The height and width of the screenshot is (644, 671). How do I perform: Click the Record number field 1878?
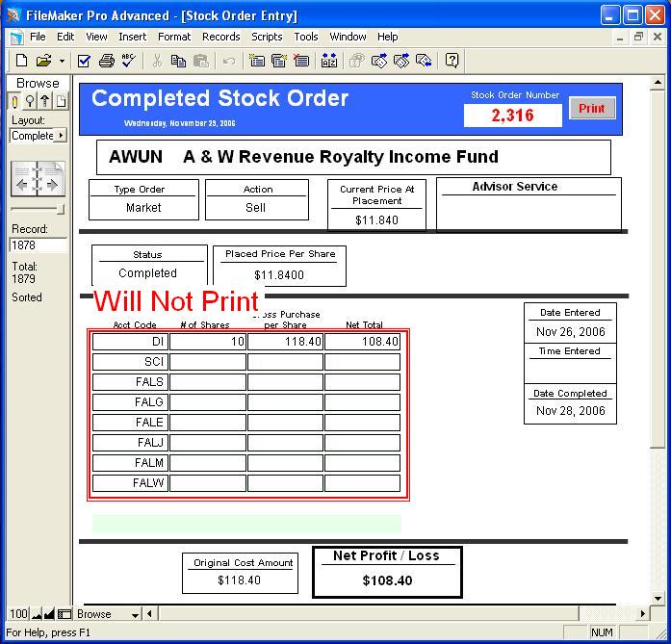39,245
